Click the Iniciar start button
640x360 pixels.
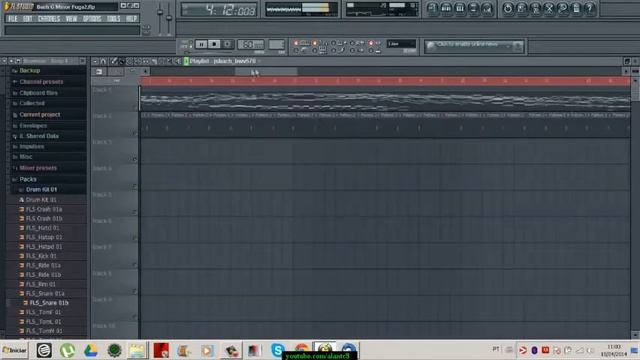15,350
